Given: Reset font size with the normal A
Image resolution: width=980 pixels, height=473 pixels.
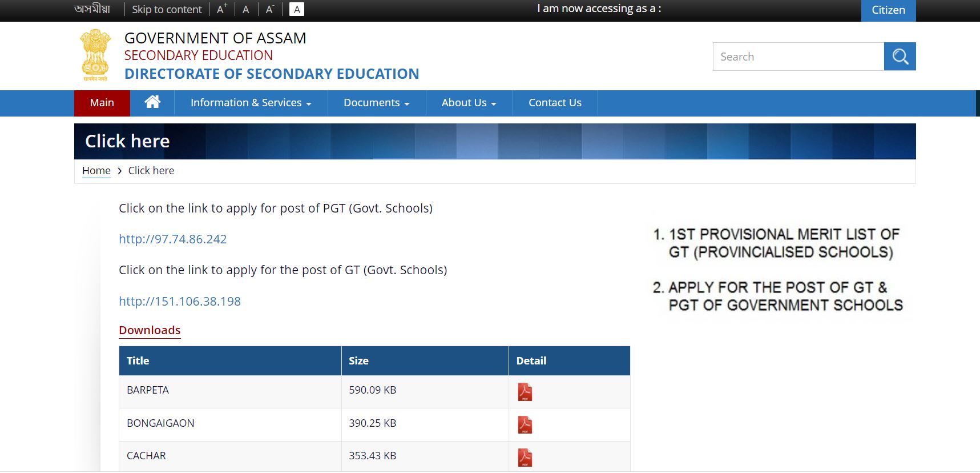Looking at the screenshot, I should click(x=246, y=9).
